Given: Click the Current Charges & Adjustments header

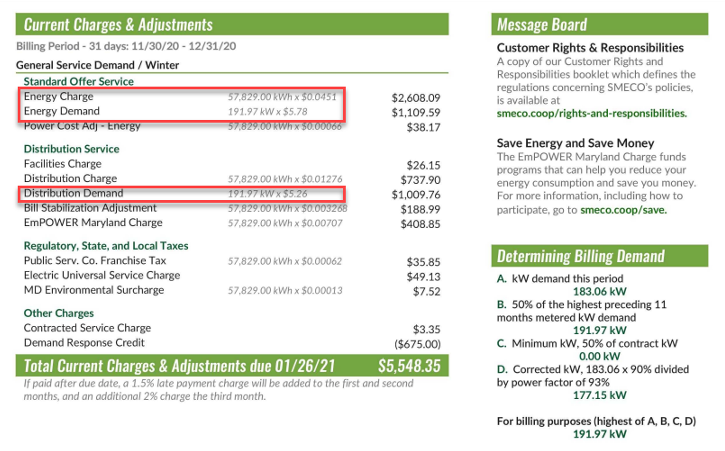Looking at the screenshot, I should (118, 24).
